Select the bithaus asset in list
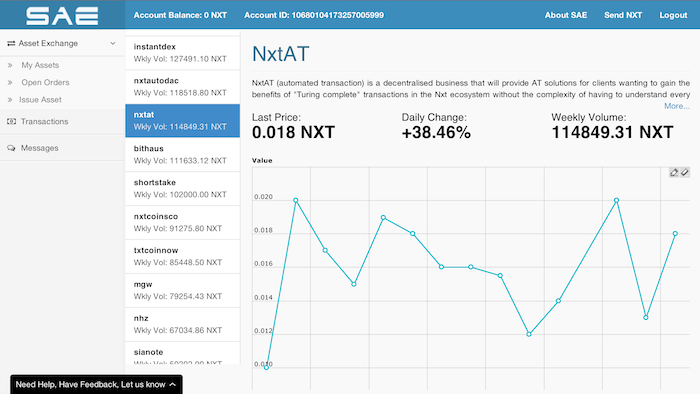700x394 pixels. [x=183, y=154]
